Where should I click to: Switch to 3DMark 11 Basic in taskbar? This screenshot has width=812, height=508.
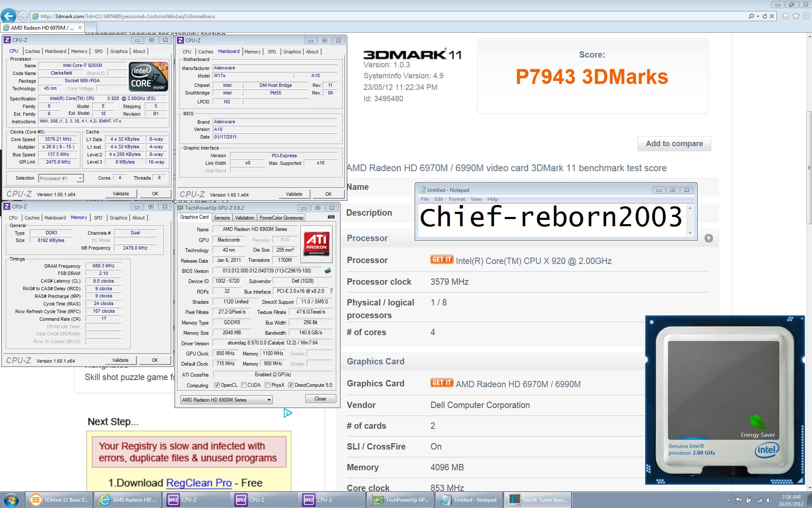pyautogui.click(x=59, y=500)
